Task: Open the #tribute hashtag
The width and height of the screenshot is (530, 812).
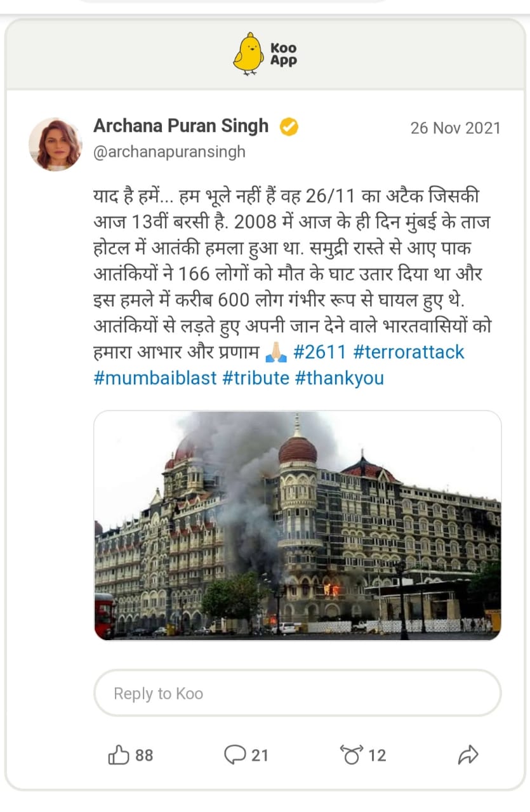Action: pos(256,378)
